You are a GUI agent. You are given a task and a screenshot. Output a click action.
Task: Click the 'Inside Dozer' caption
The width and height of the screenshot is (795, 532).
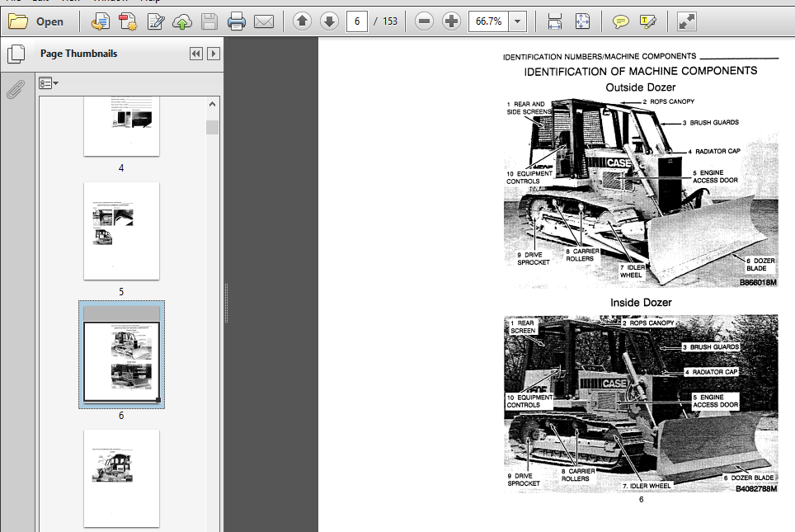[641, 302]
